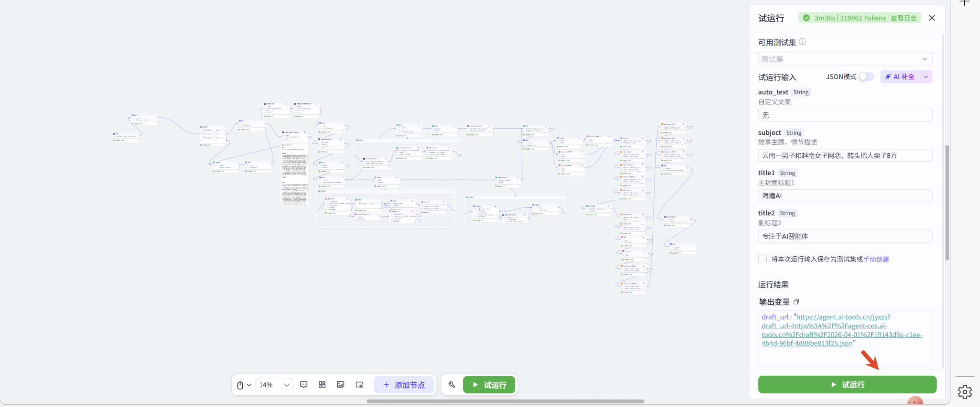980x407 pixels.
Task: Click the horizontal canvas scrollbar
Action: click(x=505, y=401)
